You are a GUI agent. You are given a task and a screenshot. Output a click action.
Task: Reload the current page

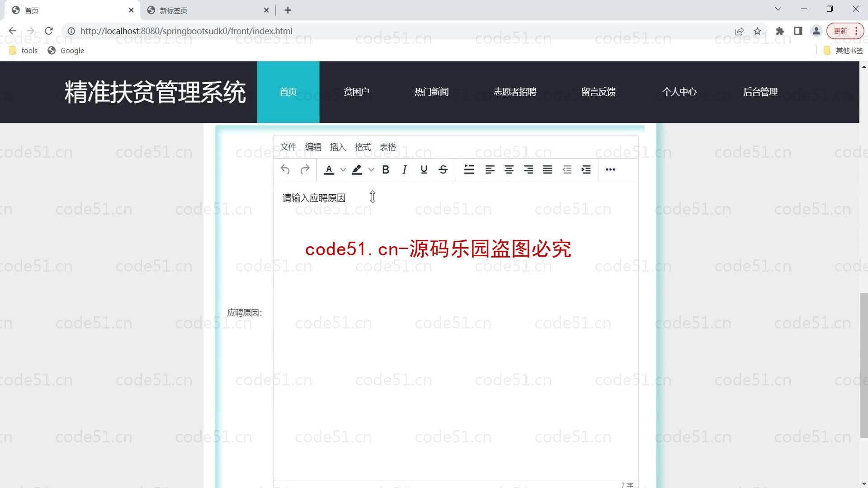(49, 31)
